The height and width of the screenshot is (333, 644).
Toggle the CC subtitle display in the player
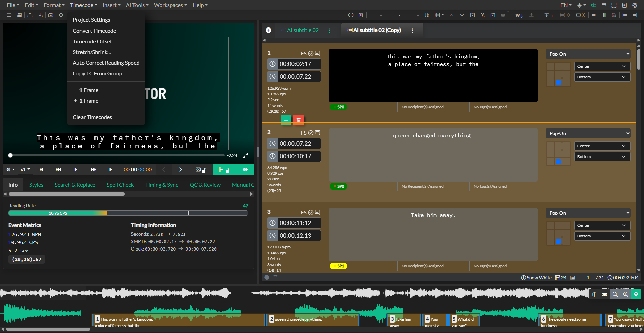[198, 170]
